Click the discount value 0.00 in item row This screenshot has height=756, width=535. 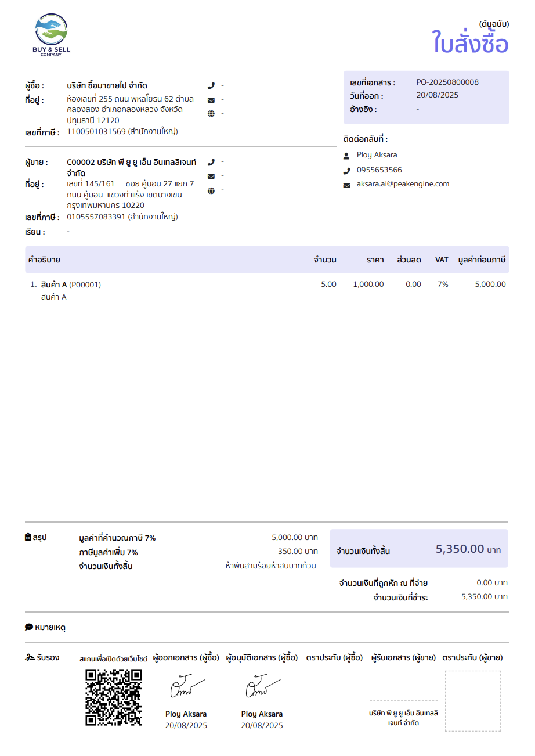tap(414, 285)
